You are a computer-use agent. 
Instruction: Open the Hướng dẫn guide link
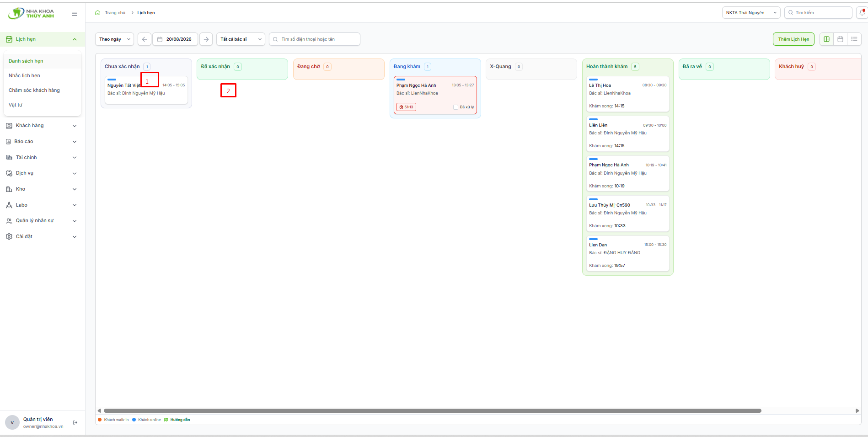tap(177, 420)
